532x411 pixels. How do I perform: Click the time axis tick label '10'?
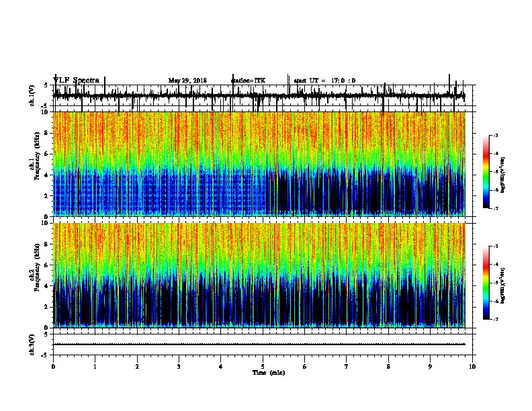pos(472,366)
